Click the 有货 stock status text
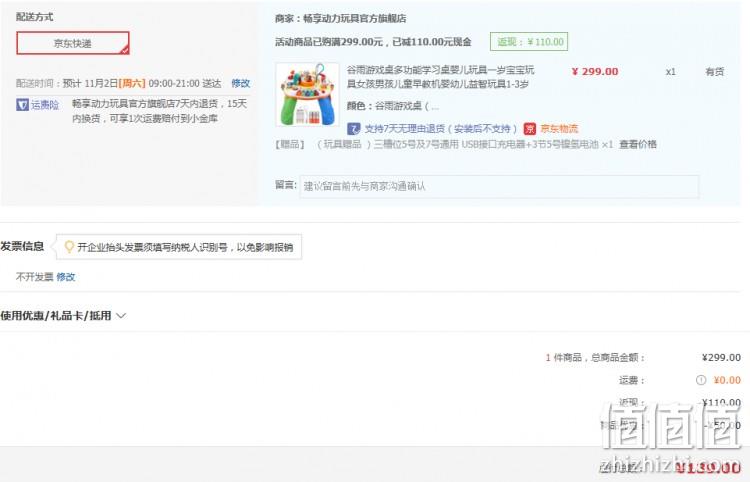750x482 pixels. (x=715, y=72)
